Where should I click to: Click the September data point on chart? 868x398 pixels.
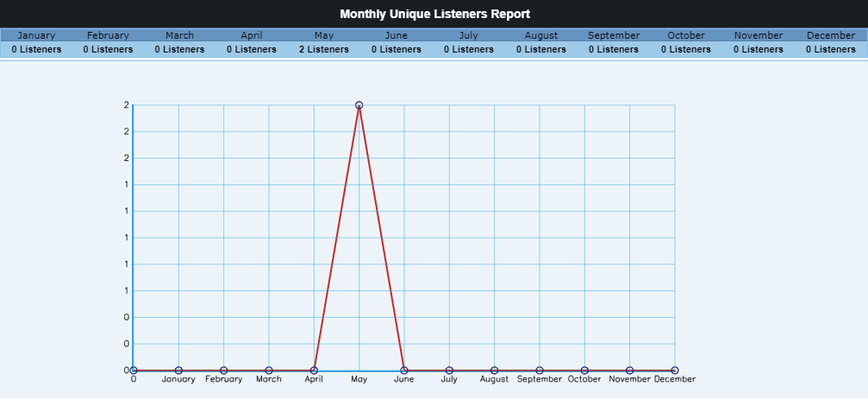pos(540,370)
